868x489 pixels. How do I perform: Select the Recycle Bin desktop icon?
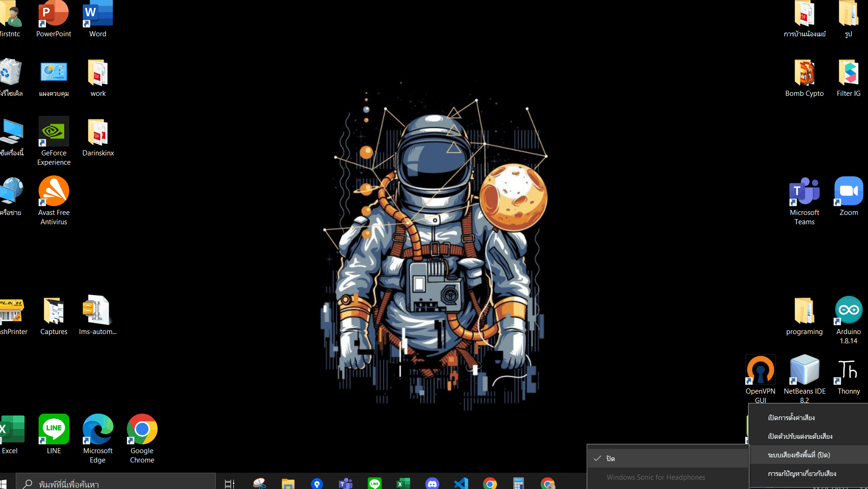click(x=11, y=78)
